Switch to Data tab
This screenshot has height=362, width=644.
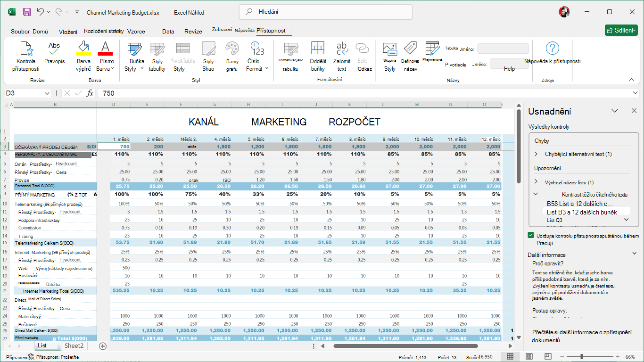point(168,32)
